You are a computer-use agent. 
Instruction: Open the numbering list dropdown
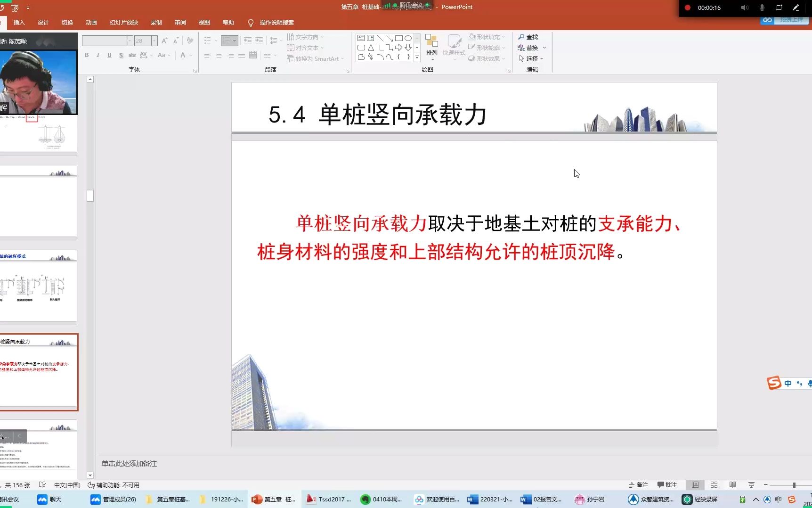(235, 41)
